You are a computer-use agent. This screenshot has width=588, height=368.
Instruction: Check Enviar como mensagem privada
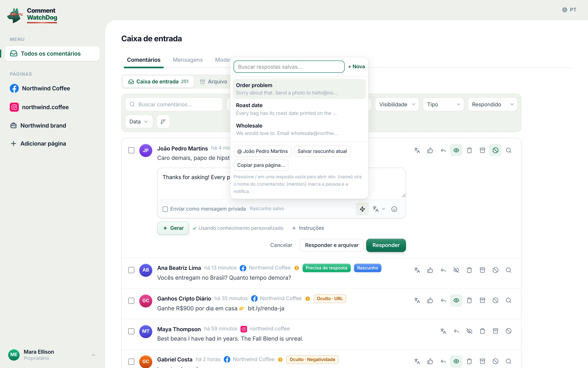(x=165, y=209)
